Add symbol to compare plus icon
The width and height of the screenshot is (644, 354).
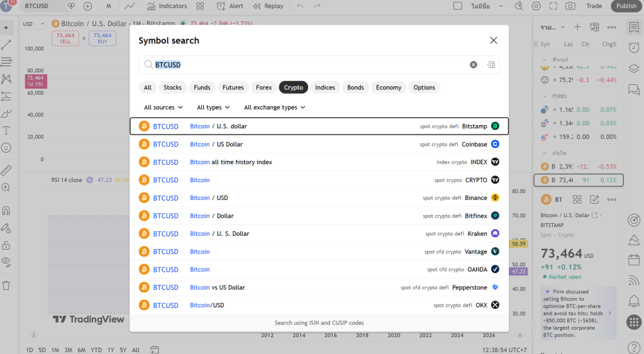(87, 6)
